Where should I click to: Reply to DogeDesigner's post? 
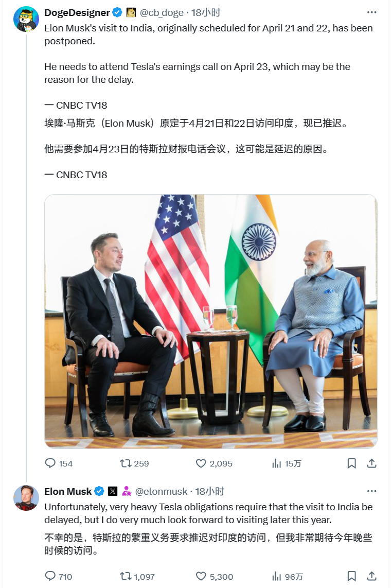click(50, 463)
